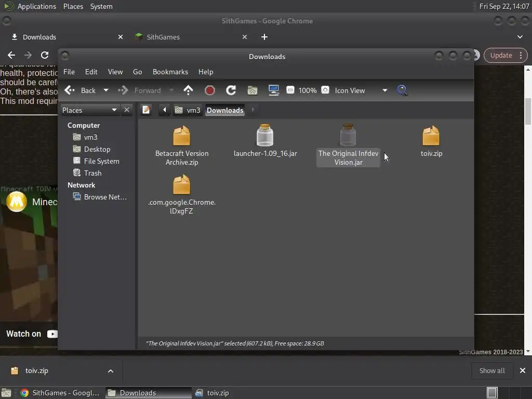Select the .com.google.Chrome.lDxgFZ file icon
This screenshot has height=399, width=532.
pyautogui.click(x=181, y=184)
